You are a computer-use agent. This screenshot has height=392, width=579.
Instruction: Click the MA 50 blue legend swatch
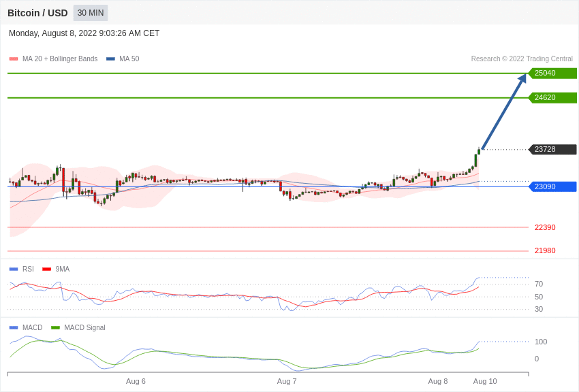point(110,59)
